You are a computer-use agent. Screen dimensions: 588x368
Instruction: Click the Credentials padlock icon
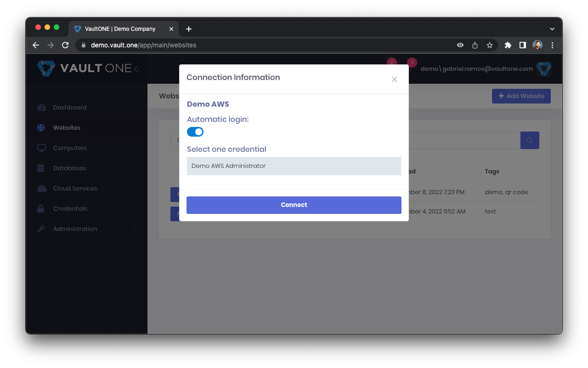[41, 209]
